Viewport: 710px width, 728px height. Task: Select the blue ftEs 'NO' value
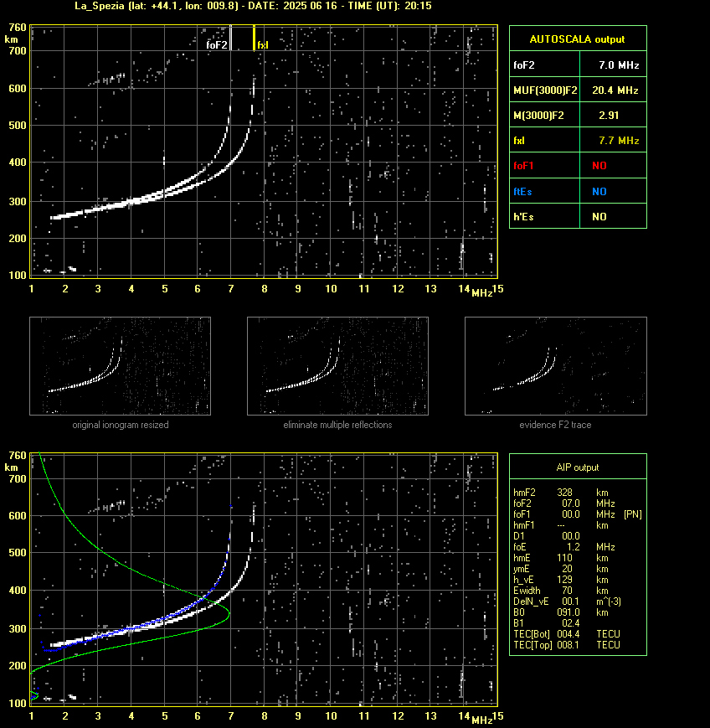[599, 192]
